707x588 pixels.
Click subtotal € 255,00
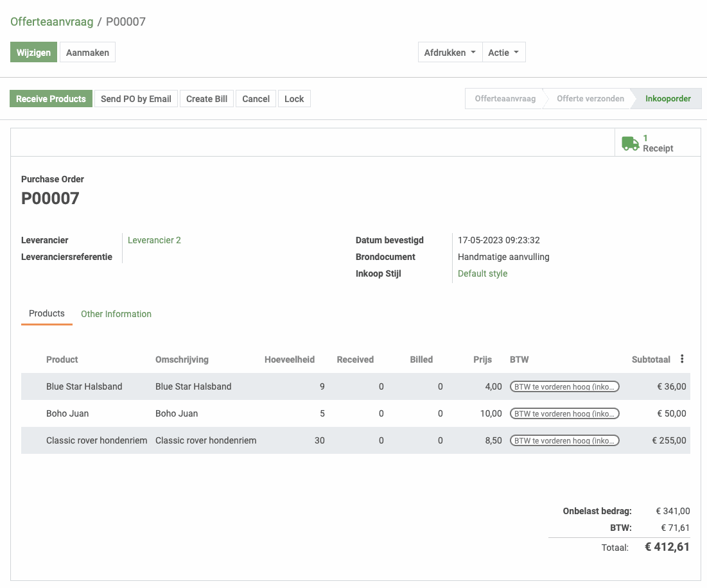[x=669, y=440]
